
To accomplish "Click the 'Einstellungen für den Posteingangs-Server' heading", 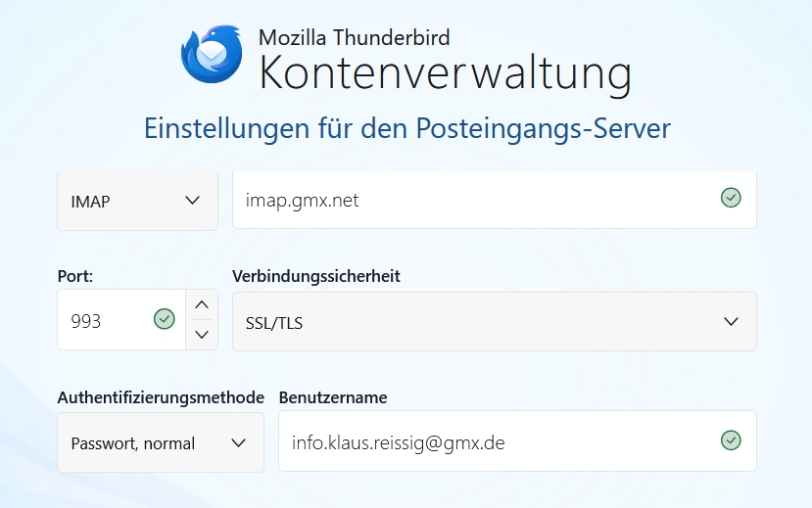I will (406, 128).
